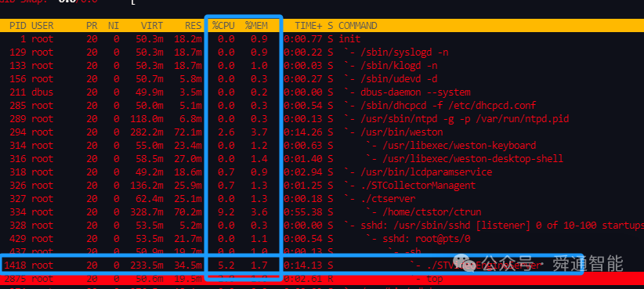This screenshot has height=289, width=644.
Task: Click the TIME+ column header
Action: coord(309,26)
